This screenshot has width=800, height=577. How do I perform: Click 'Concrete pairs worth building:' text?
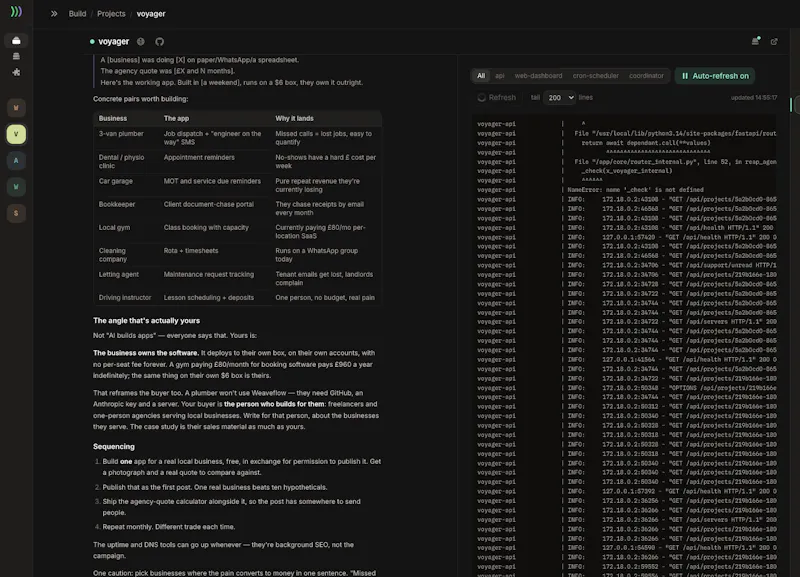(140, 99)
